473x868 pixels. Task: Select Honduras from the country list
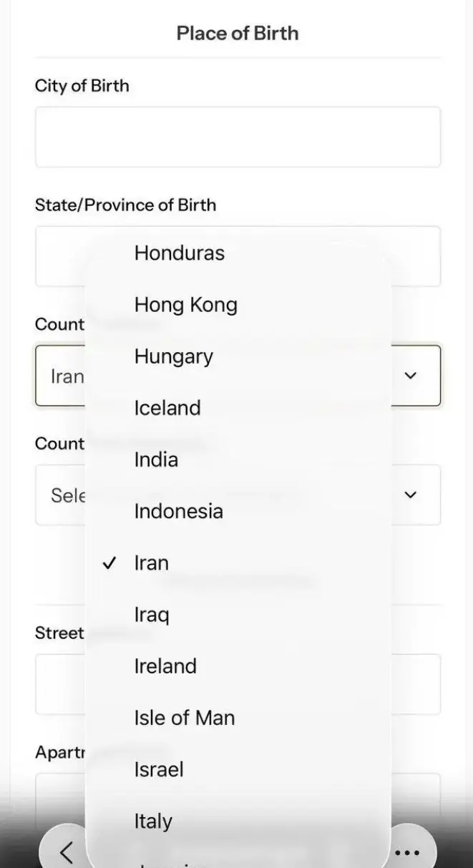click(x=179, y=253)
